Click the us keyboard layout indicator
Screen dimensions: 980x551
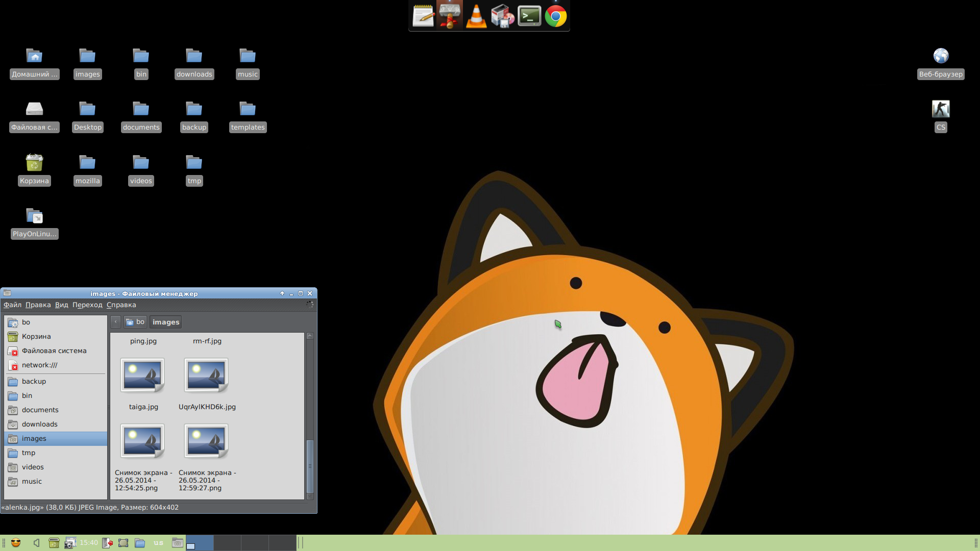point(158,543)
